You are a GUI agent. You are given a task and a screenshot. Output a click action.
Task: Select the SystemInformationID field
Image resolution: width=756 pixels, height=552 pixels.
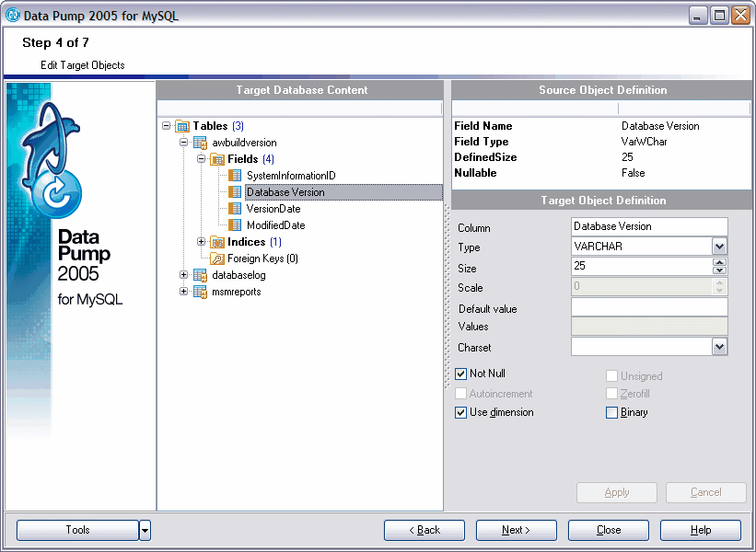291,176
